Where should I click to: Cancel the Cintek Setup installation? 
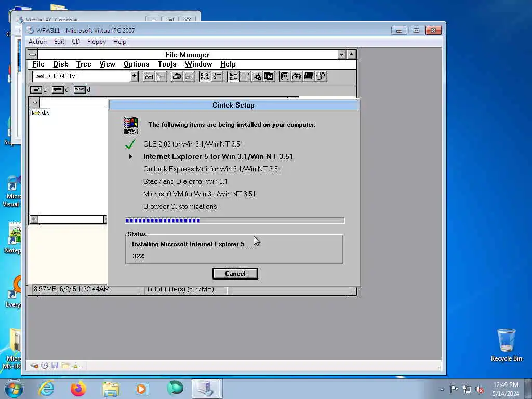click(x=235, y=273)
